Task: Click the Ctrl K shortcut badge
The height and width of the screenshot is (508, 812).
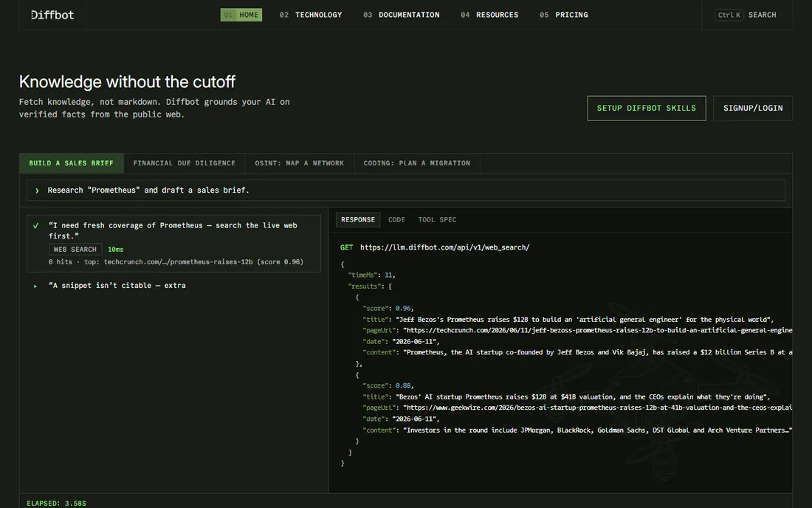Action: tap(729, 15)
